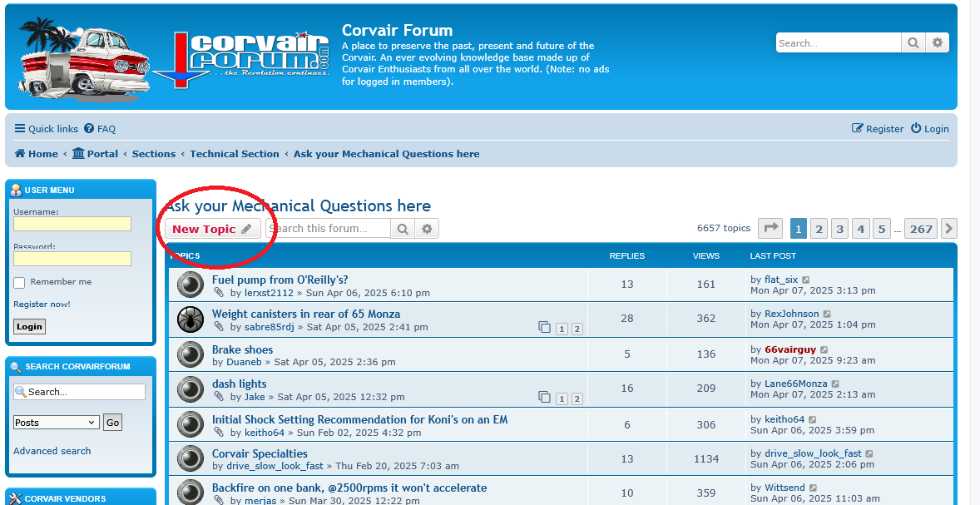Open the Login link in navbar
Screen dimensions: 980x505
929,129
